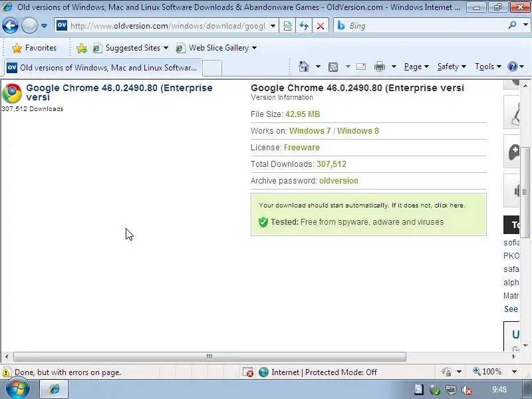Click 'click here' download link
Image resolution: width=532 pixels, height=399 pixels.
coord(450,205)
